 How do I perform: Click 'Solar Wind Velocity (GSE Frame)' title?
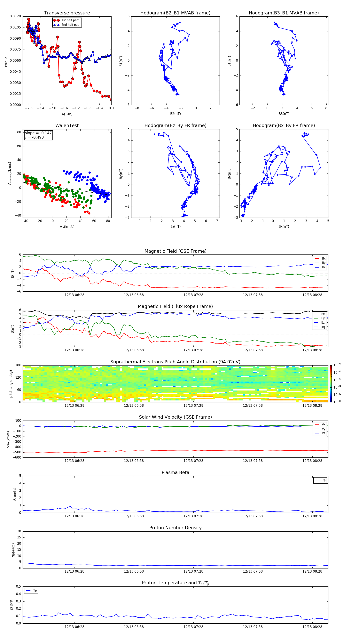point(175,417)
